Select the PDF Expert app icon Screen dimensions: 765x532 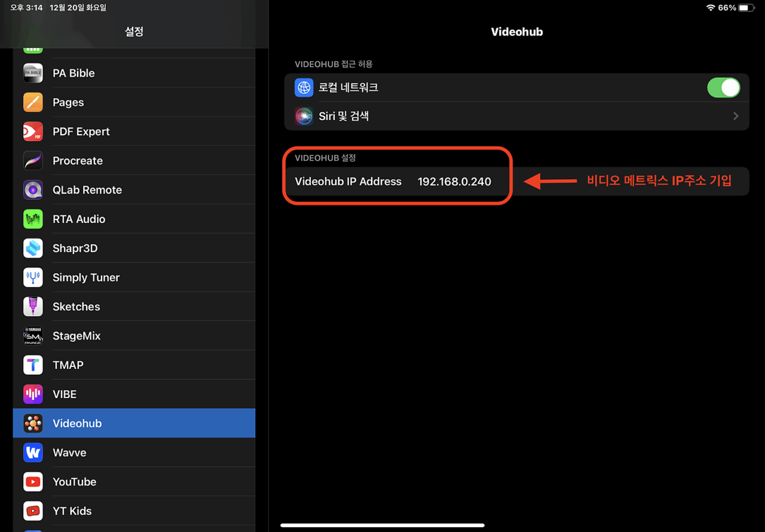click(33, 132)
